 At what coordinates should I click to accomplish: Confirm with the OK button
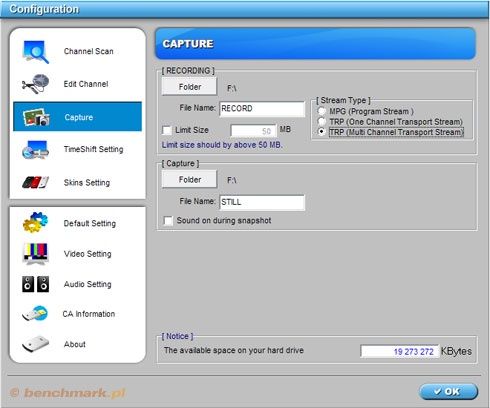pyautogui.click(x=448, y=391)
